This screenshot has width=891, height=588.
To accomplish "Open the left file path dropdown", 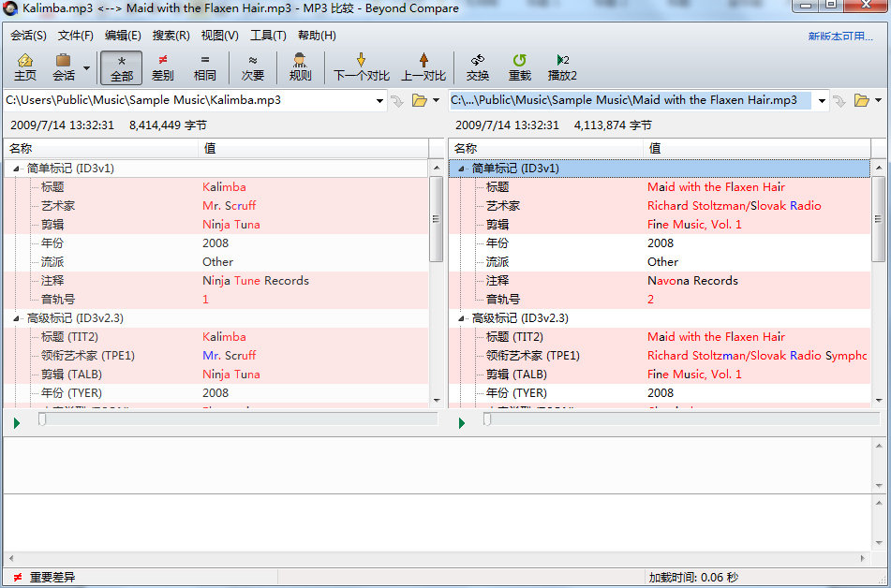I will pos(380,100).
